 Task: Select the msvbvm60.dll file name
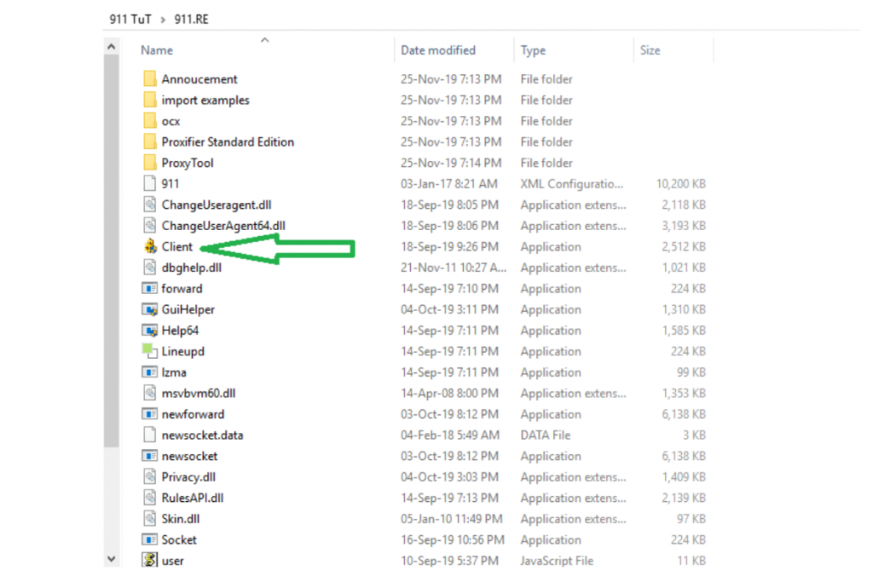click(x=198, y=394)
